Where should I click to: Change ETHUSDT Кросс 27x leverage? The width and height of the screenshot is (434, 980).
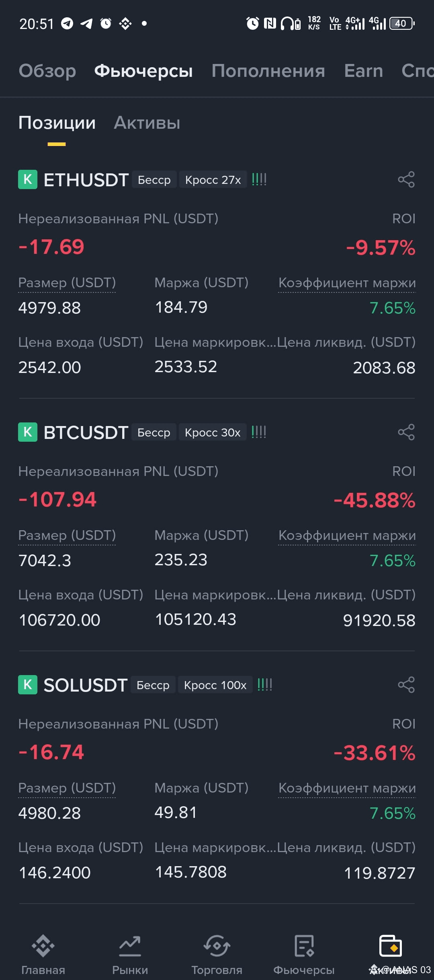(x=213, y=180)
